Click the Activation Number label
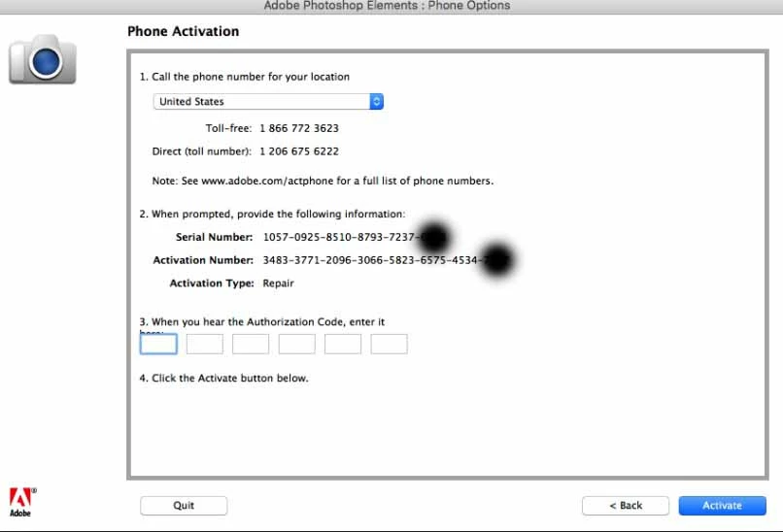The width and height of the screenshot is (783, 532). point(203,260)
